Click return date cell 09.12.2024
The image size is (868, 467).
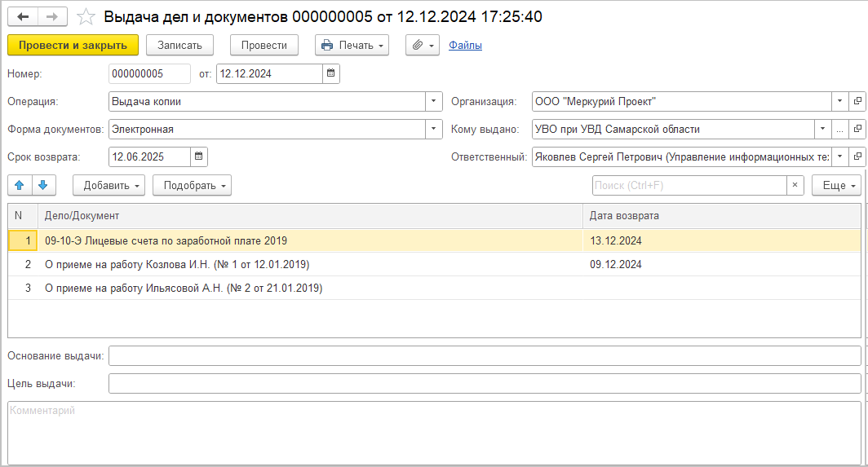pyautogui.click(x=722, y=265)
